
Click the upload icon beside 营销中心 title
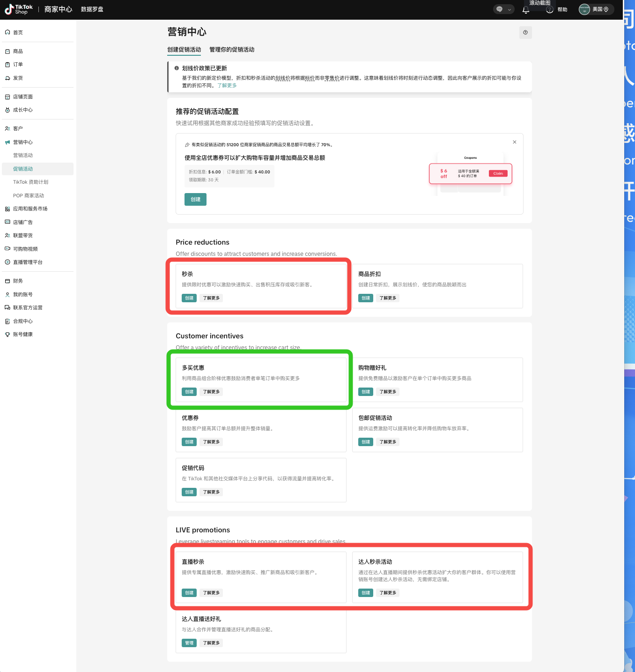coord(525,32)
